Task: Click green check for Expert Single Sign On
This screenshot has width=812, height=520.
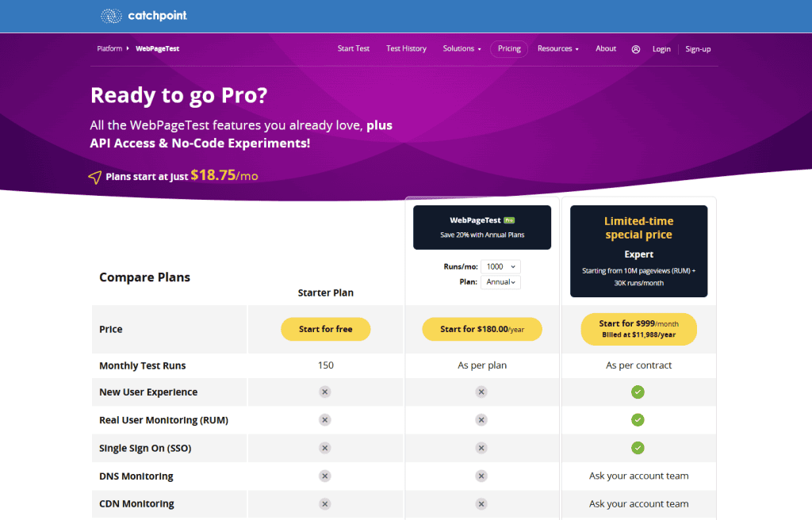Action: tap(638, 448)
